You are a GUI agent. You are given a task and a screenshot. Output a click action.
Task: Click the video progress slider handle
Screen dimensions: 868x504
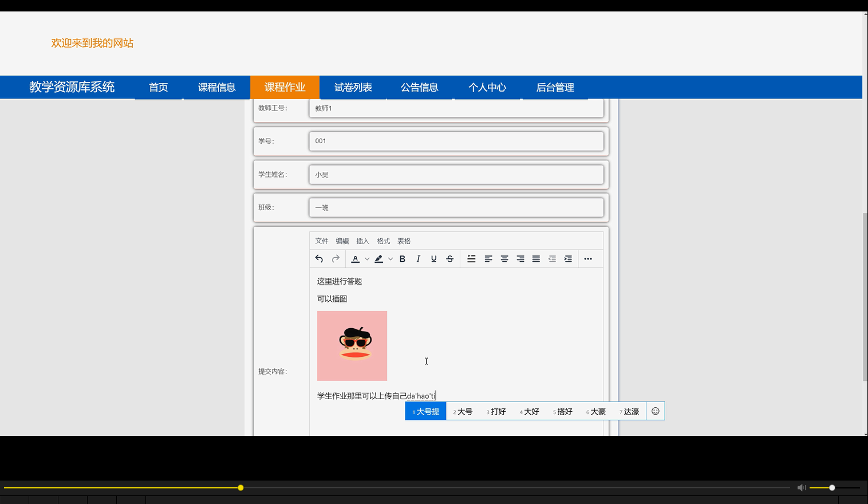coord(240,487)
